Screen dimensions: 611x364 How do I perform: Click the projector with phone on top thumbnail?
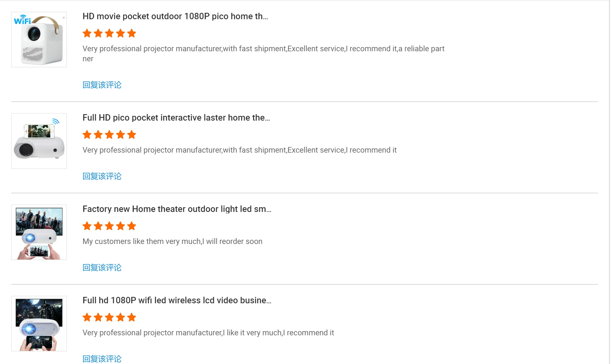point(39,141)
